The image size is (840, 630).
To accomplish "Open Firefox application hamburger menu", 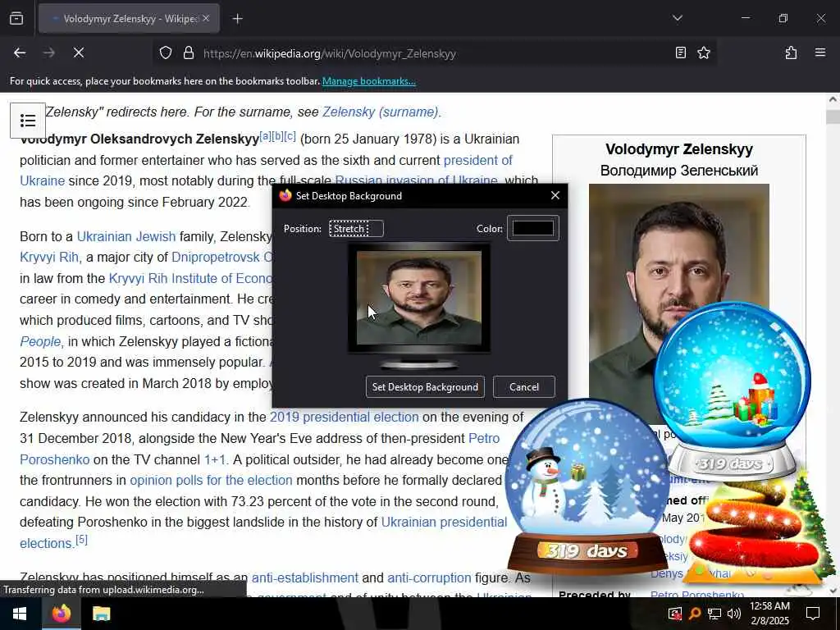I will (x=819, y=53).
